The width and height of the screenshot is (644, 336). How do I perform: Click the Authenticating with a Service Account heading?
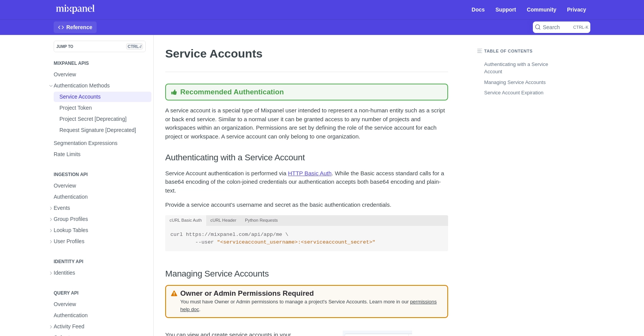tap(235, 158)
